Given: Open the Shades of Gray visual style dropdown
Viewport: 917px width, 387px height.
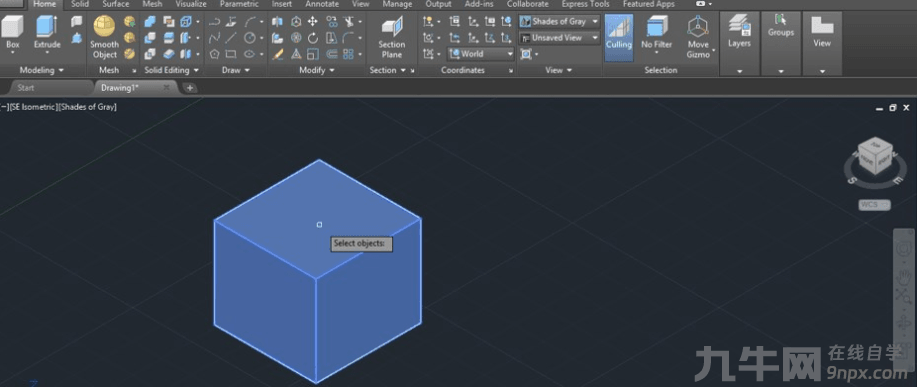Looking at the screenshot, I should point(559,22).
